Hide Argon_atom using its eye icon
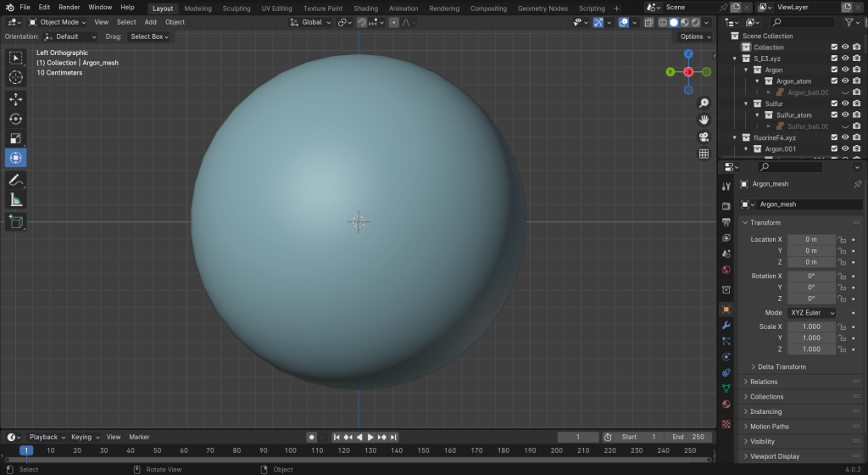The image size is (868, 475). 845,81
